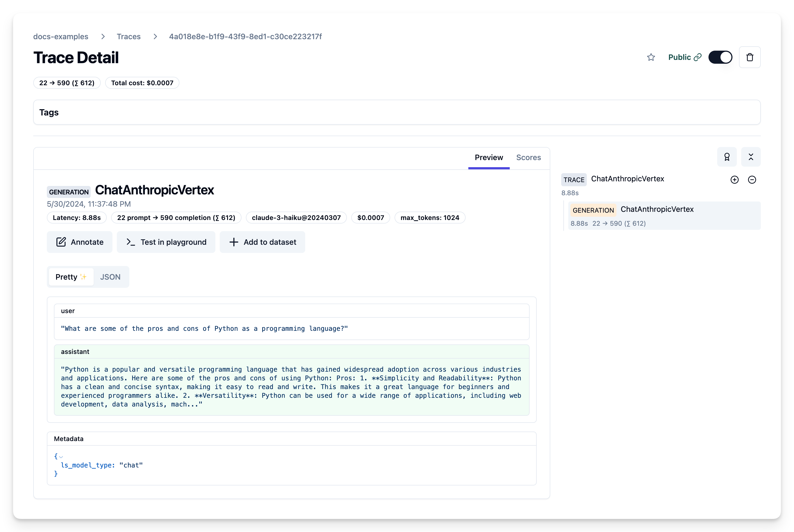Click the Public link icon
The height and width of the screenshot is (532, 794).
pos(697,57)
